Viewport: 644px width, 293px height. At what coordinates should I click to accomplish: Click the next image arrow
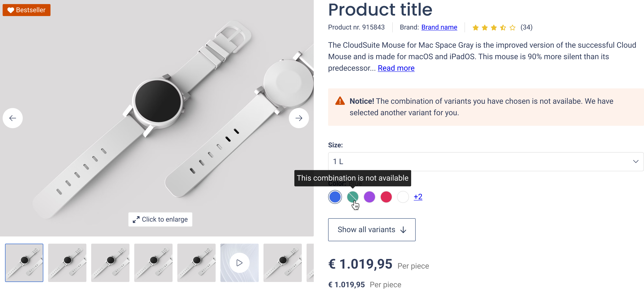(298, 118)
